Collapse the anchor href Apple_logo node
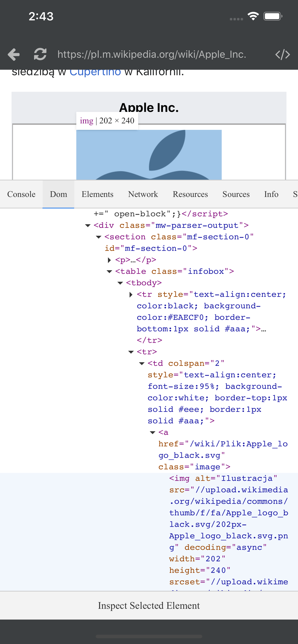The height and width of the screenshot is (644, 298). (152, 432)
